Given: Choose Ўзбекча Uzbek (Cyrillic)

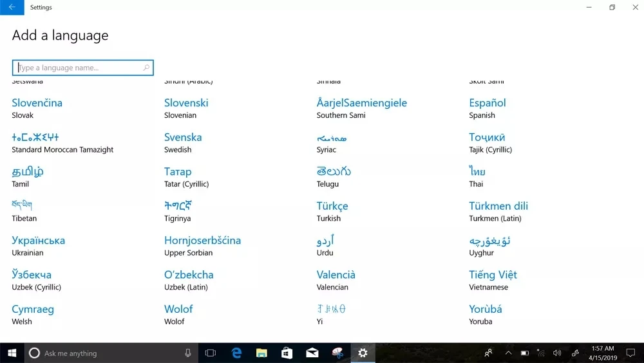Looking at the screenshot, I should [36, 281].
